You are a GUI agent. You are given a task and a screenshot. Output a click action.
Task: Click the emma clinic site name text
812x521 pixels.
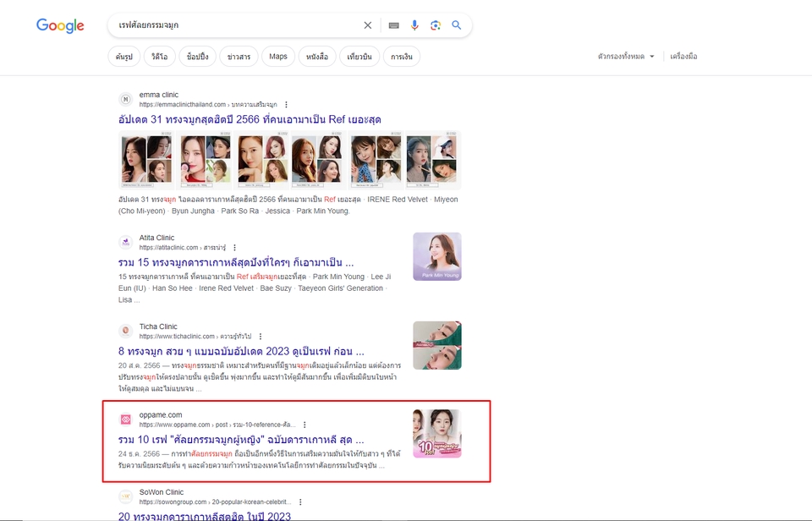(158, 95)
